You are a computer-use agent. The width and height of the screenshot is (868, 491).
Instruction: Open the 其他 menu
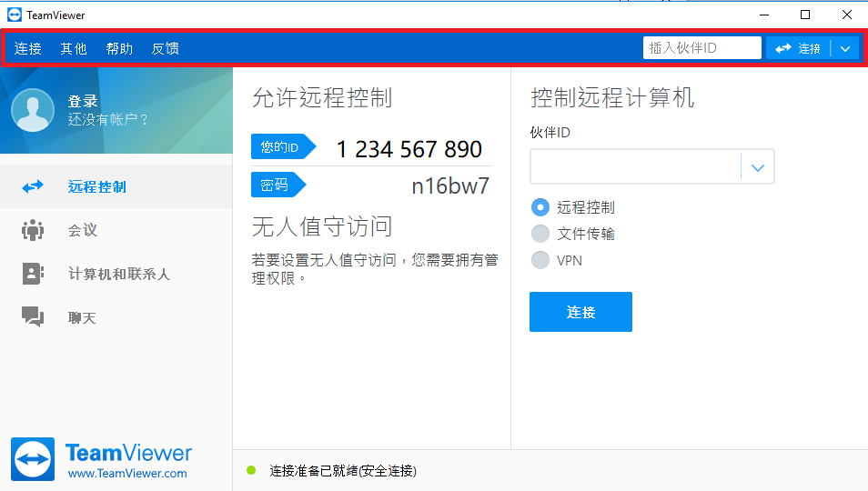coord(74,48)
